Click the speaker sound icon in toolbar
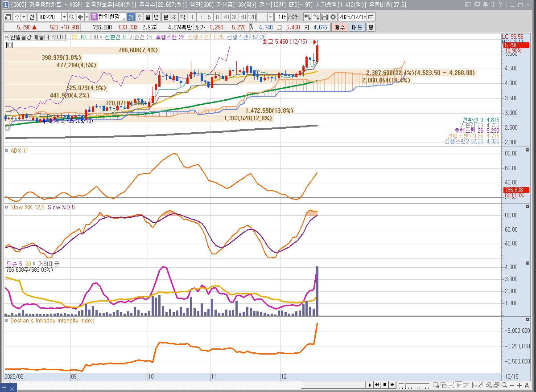This screenshot has width=536, height=392. click(x=80, y=17)
